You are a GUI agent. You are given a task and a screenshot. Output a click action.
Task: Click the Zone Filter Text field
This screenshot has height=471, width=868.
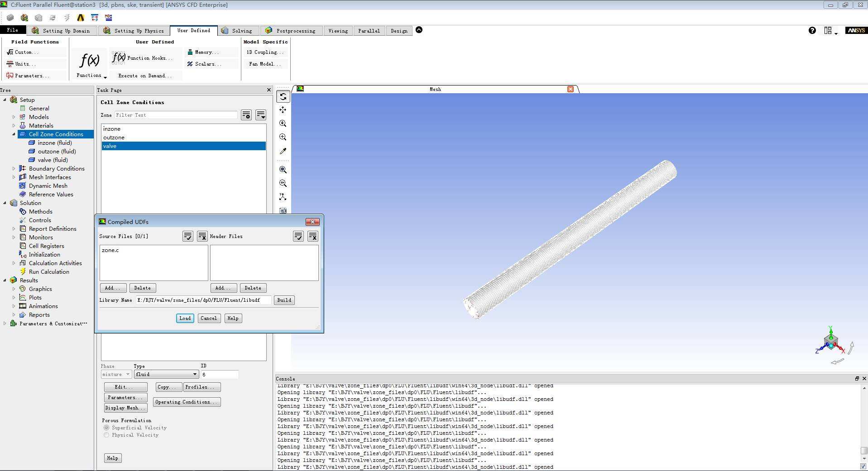click(176, 115)
